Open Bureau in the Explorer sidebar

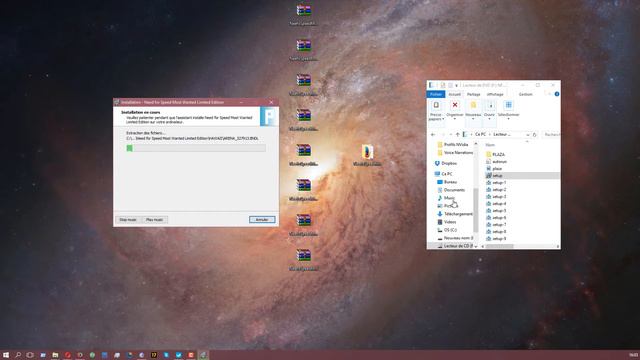click(x=447, y=182)
